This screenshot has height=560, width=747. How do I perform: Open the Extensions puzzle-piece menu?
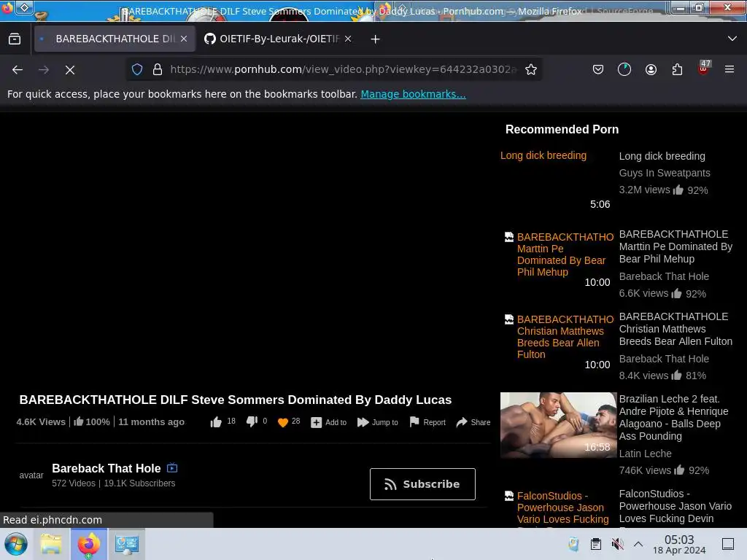tap(677, 69)
